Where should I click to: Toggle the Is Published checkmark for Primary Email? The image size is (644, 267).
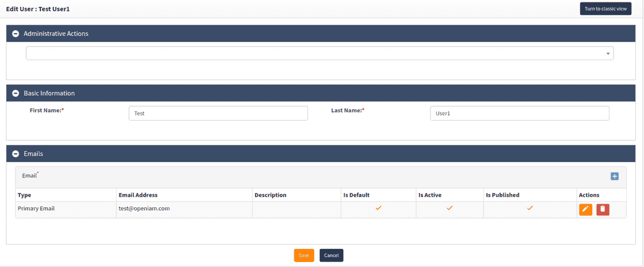tap(530, 208)
